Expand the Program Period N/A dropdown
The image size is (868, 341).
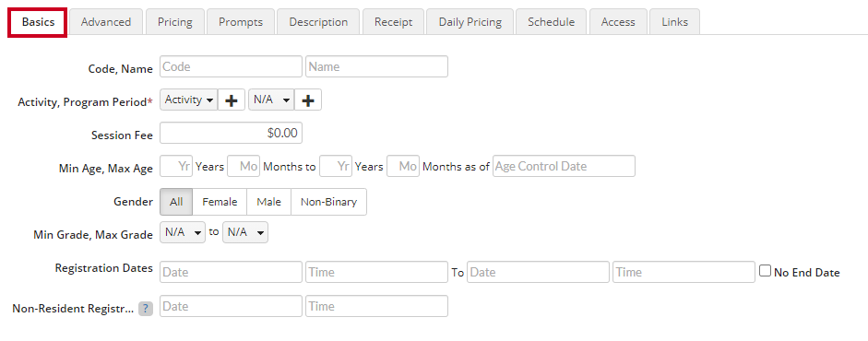(271, 100)
